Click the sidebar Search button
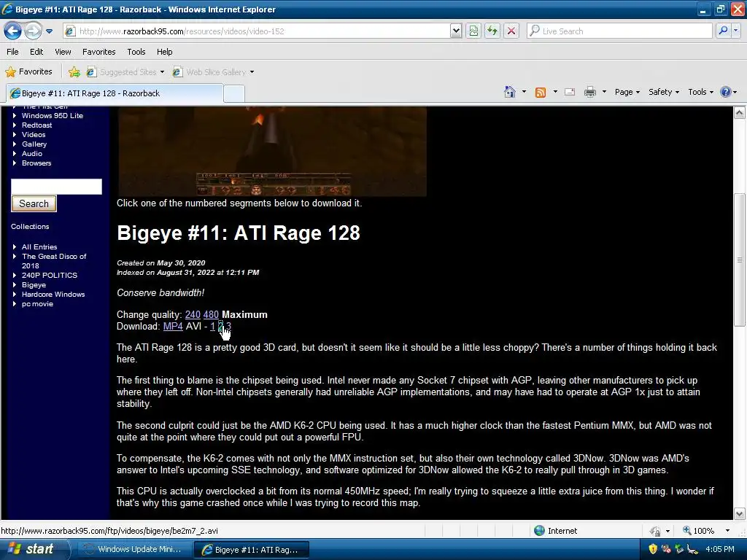Screen dimensions: 747x560 (34, 203)
